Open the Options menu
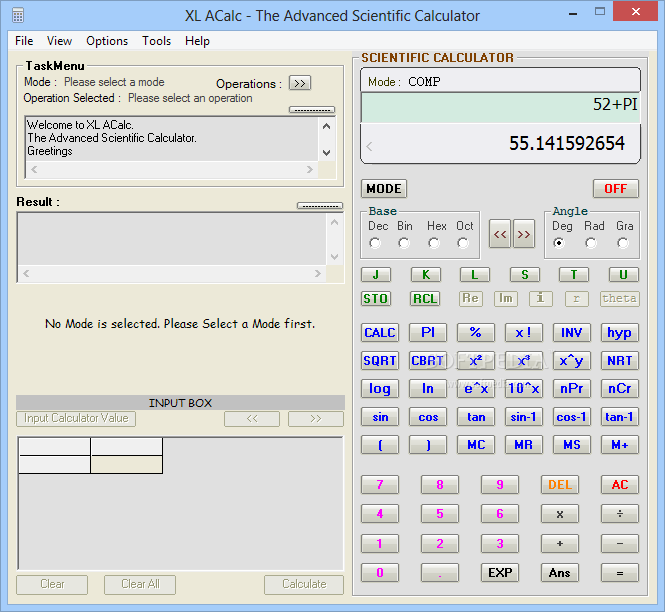665x612 pixels. pyautogui.click(x=107, y=41)
